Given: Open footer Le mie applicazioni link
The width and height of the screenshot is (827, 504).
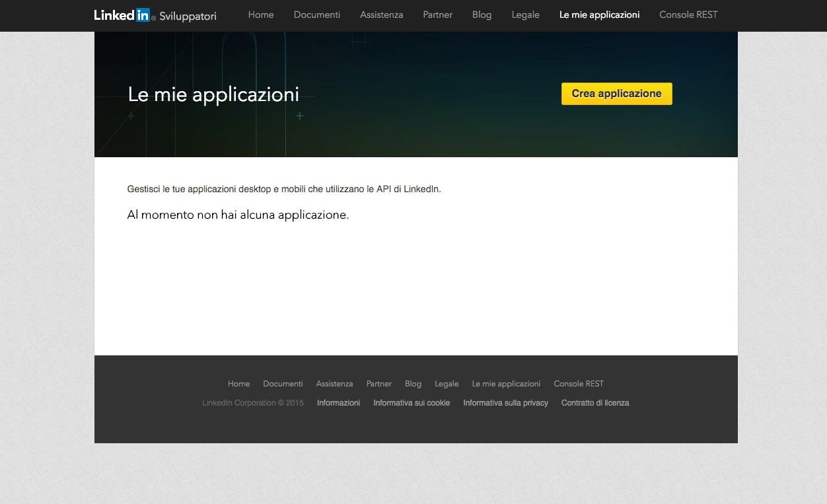Looking at the screenshot, I should [506, 384].
